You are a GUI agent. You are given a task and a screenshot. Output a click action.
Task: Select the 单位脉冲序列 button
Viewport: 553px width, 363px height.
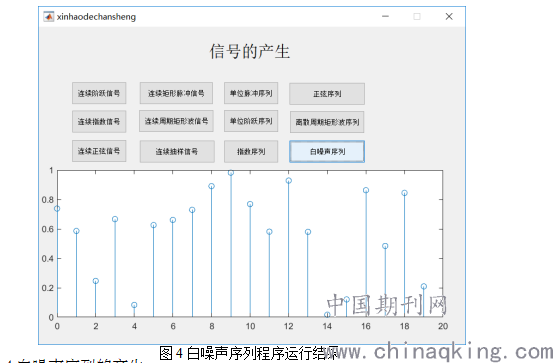[x=251, y=93]
